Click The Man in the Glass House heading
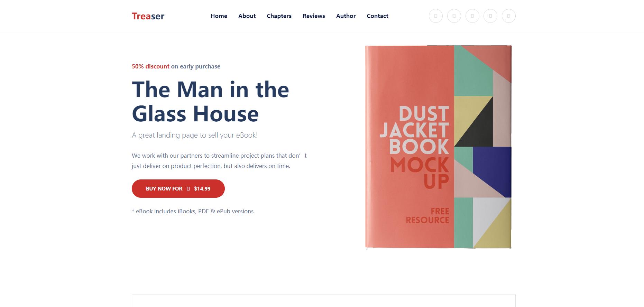 click(210, 101)
